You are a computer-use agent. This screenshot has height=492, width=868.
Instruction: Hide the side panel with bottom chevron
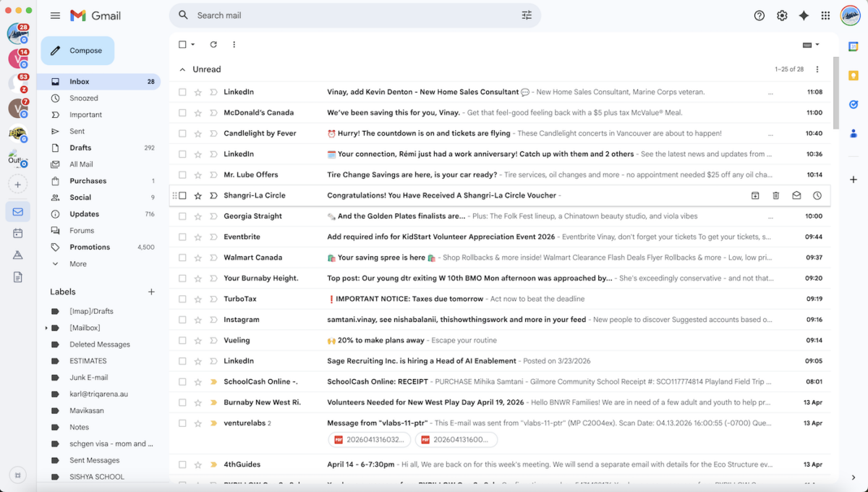854,477
